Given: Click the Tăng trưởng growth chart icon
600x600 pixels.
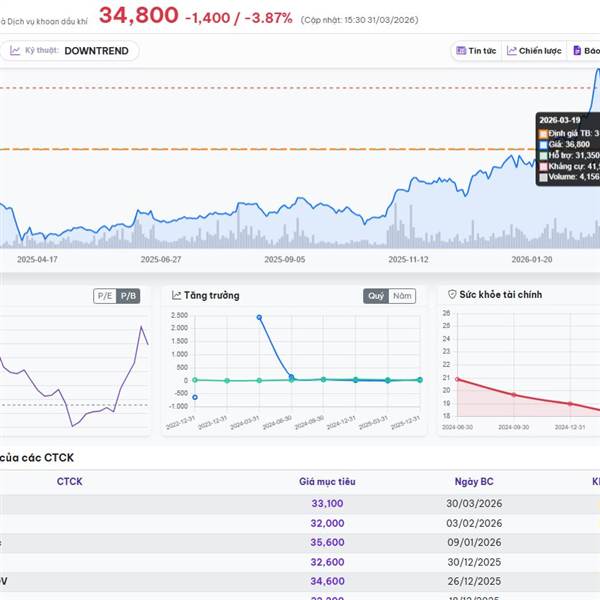Looking at the screenshot, I should tap(177, 295).
